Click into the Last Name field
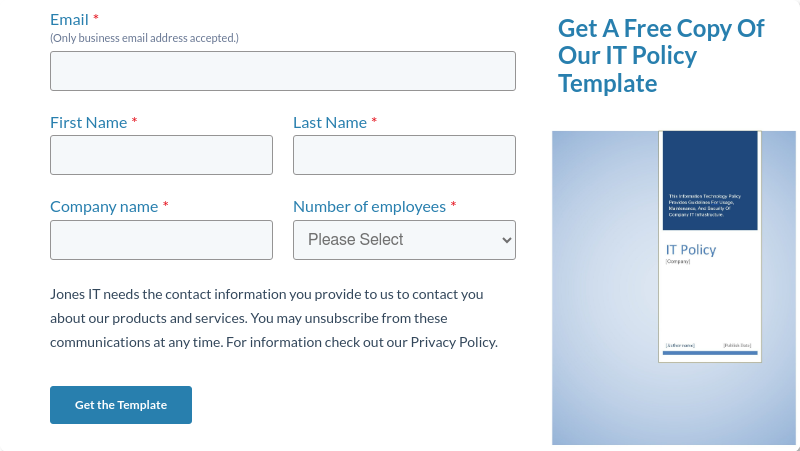Viewport: 800px width, 451px height. (404, 155)
